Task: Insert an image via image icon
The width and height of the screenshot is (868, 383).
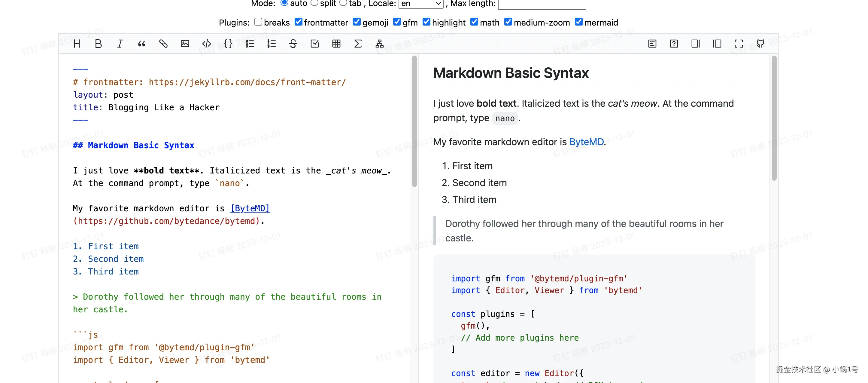Action: coord(185,44)
